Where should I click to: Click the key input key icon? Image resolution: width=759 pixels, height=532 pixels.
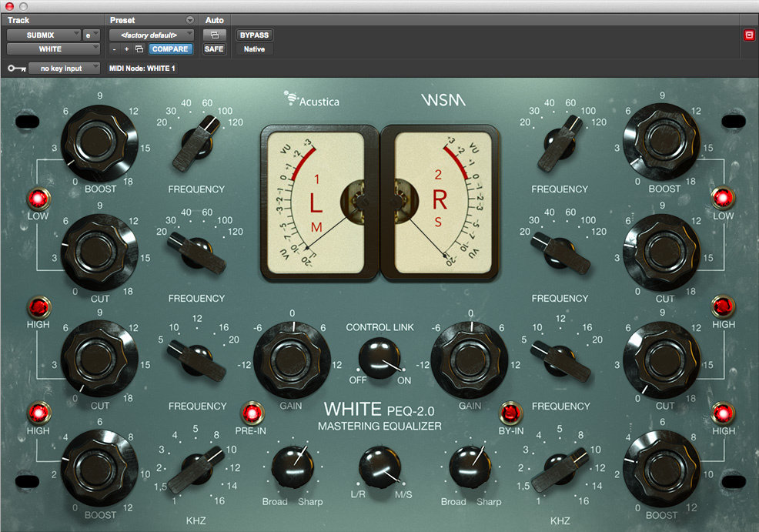click(x=17, y=69)
